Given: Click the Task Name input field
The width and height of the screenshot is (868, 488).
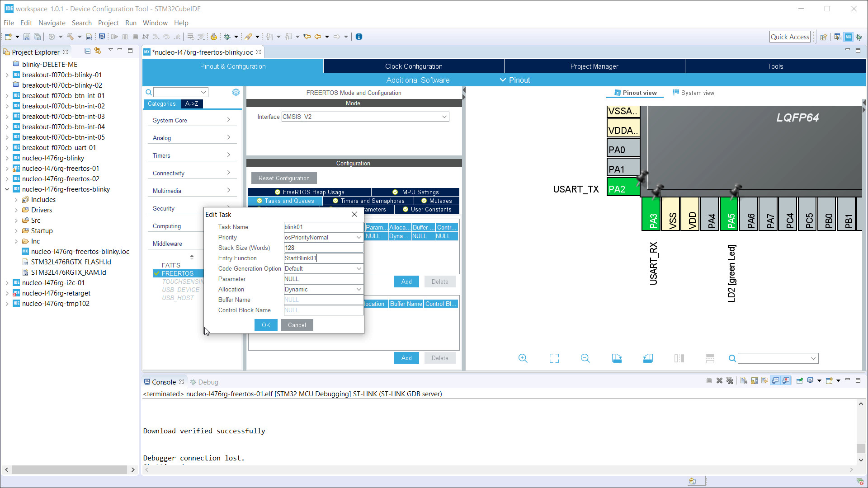Looking at the screenshot, I should pyautogui.click(x=323, y=227).
